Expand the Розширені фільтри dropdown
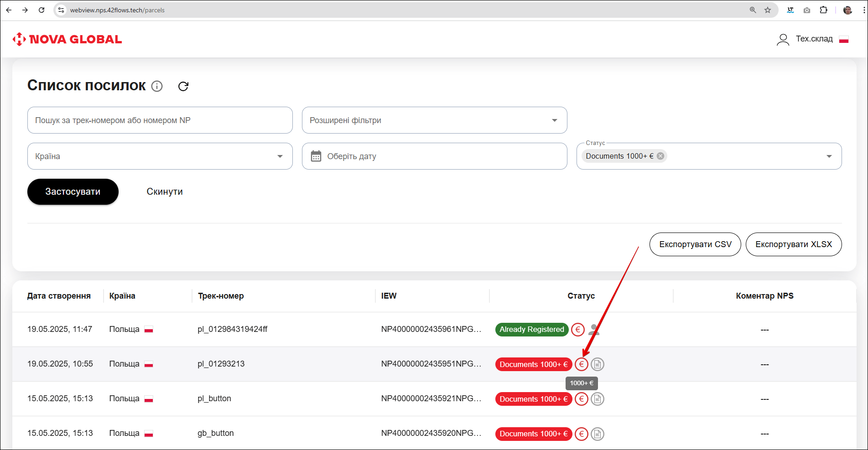Screen dimensions: 868x450 click(555, 120)
